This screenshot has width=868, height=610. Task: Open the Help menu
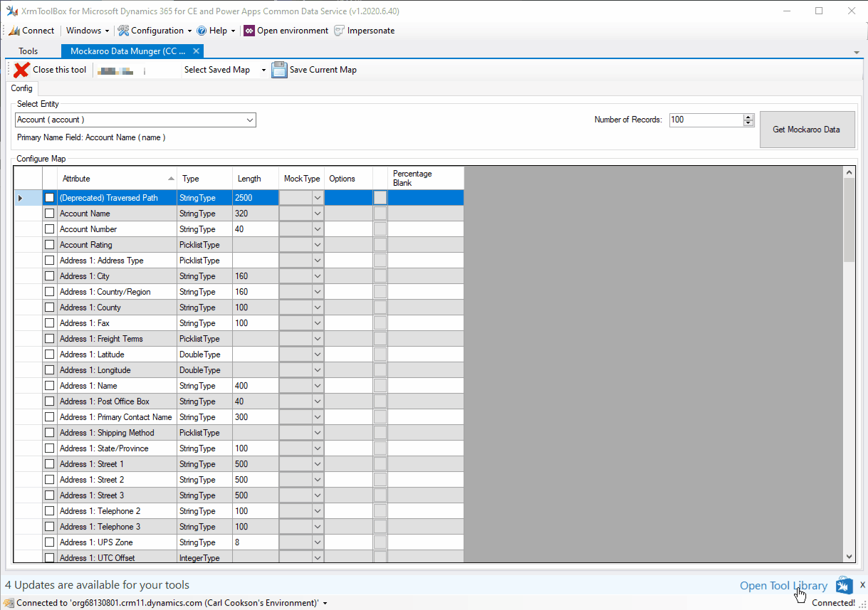(x=216, y=31)
